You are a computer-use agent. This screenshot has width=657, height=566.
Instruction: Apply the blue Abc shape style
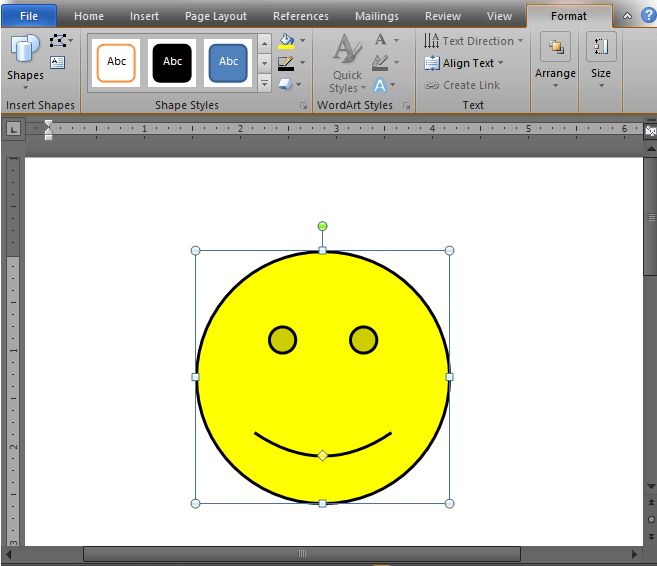click(229, 63)
